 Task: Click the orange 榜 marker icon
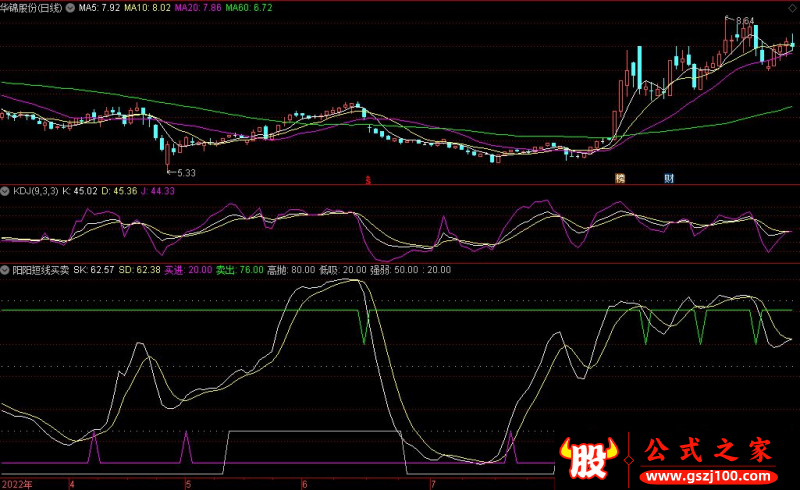coord(620,179)
